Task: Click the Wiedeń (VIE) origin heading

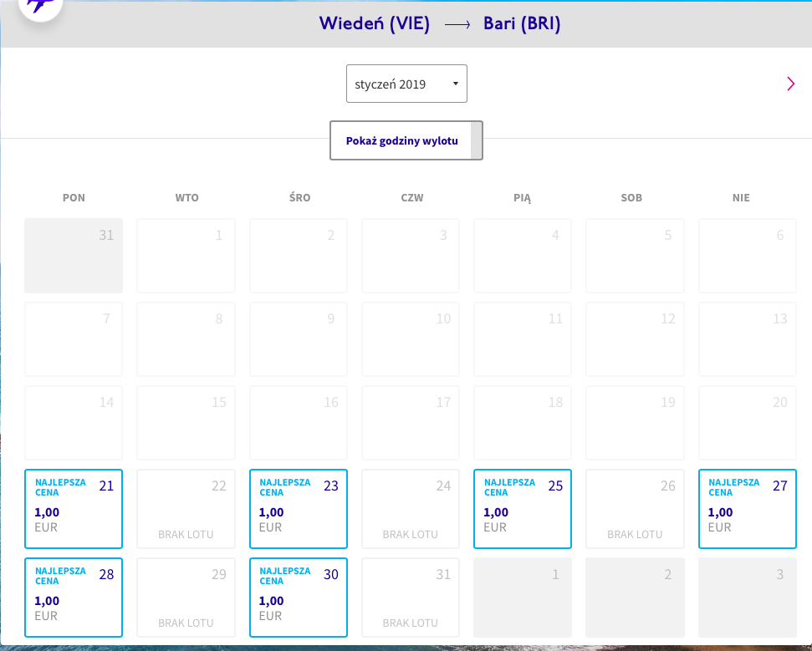Action: pos(375,23)
